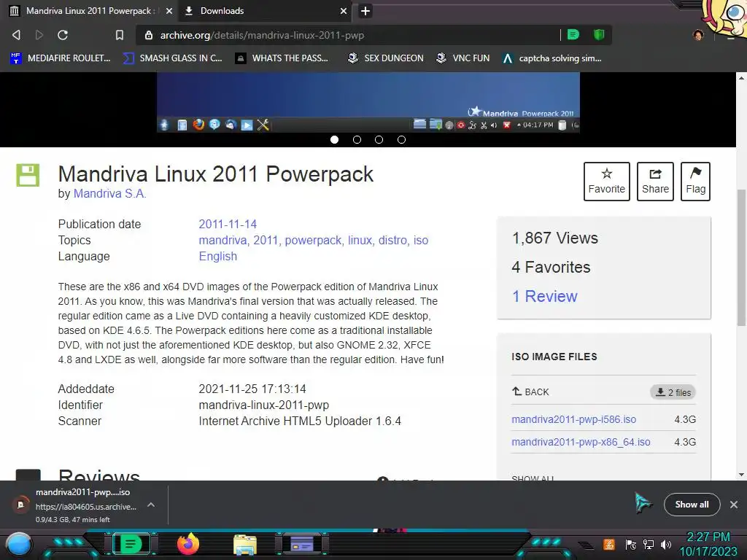747x560 pixels.
Task: Click BACK in ISO image files
Action: click(x=530, y=392)
